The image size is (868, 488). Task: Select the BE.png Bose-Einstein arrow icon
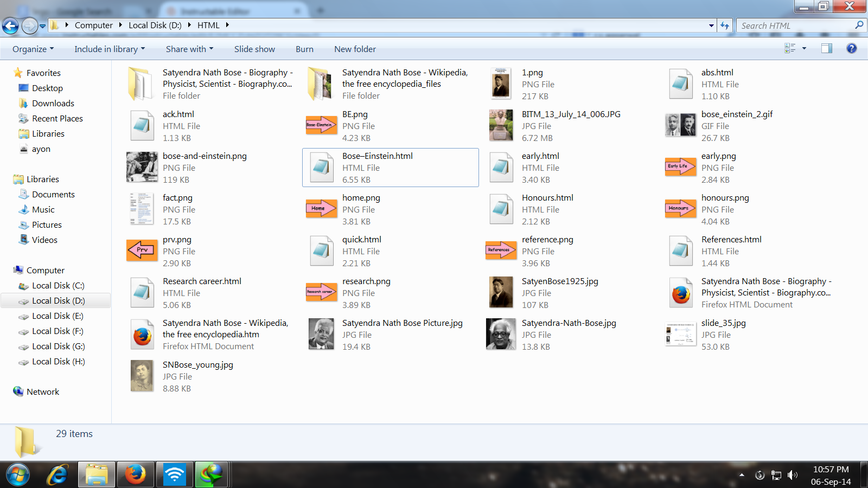point(321,125)
